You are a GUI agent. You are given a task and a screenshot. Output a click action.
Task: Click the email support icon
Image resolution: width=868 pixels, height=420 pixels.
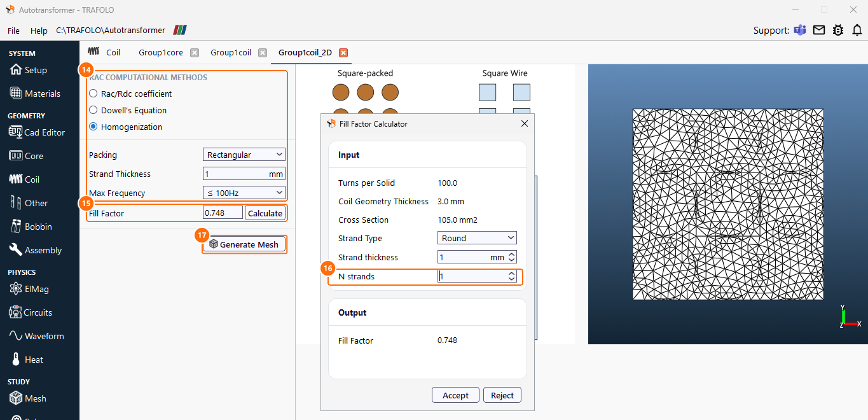[819, 30]
